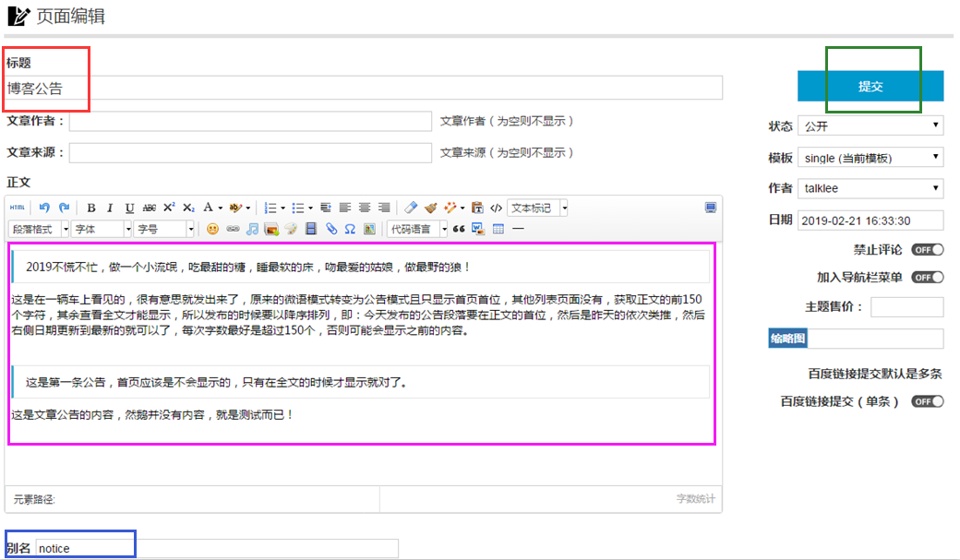Turn on 百度链接提交(单条) toggle
Screen dimensions: 960x560
tap(928, 402)
